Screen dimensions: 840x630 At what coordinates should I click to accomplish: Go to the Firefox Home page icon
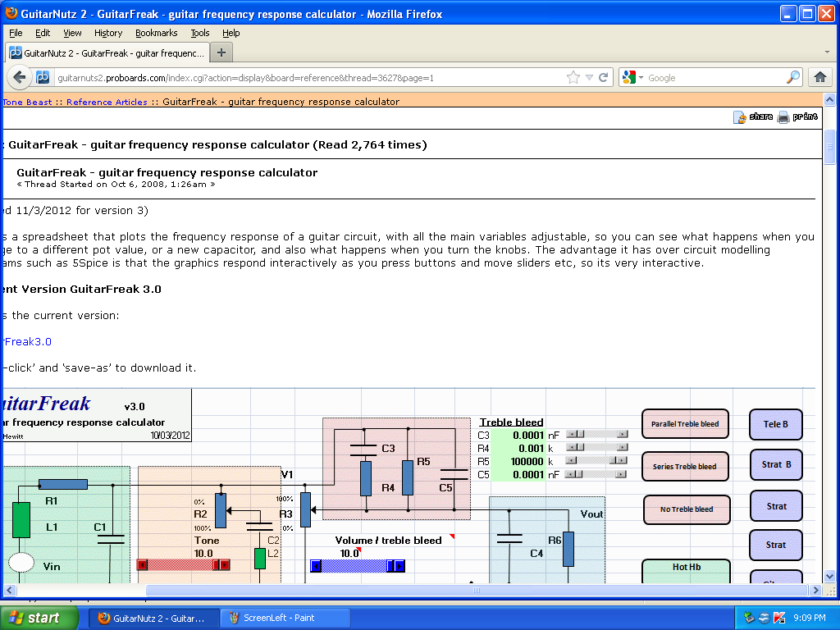click(x=820, y=78)
